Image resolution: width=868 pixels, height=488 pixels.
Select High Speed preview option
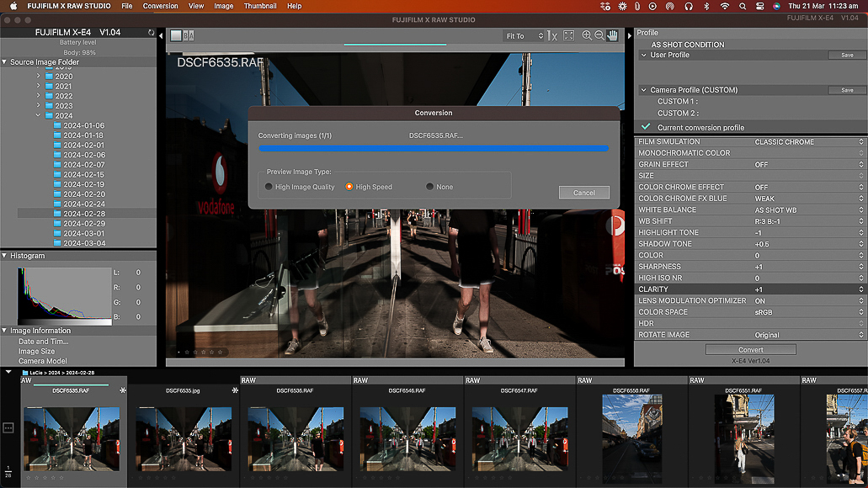coord(349,187)
